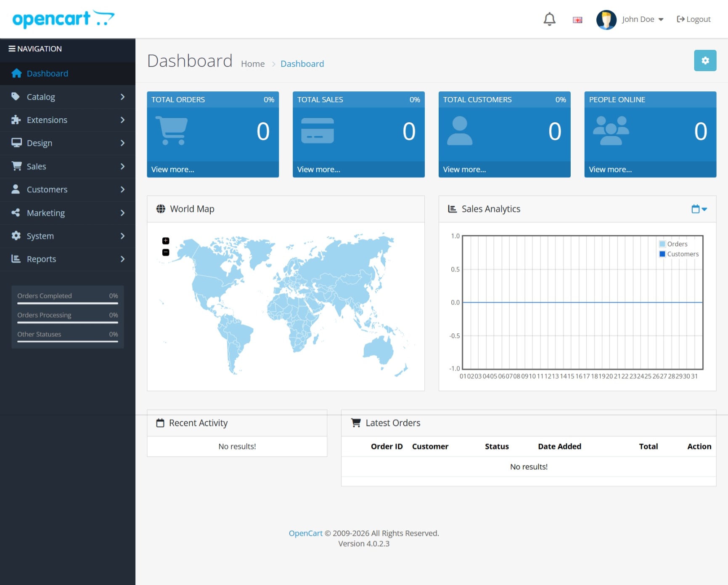The height and width of the screenshot is (585, 728).
Task: Open the John Doe user dropdown
Action: point(643,19)
